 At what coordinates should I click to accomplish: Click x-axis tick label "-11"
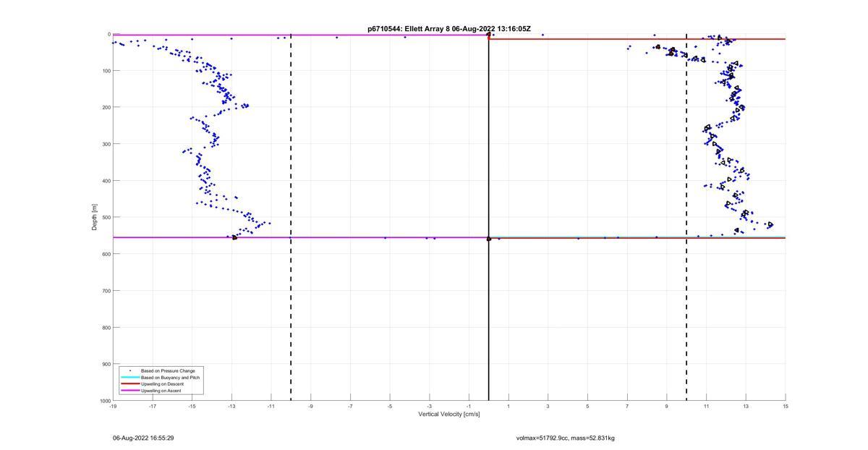[x=271, y=406]
